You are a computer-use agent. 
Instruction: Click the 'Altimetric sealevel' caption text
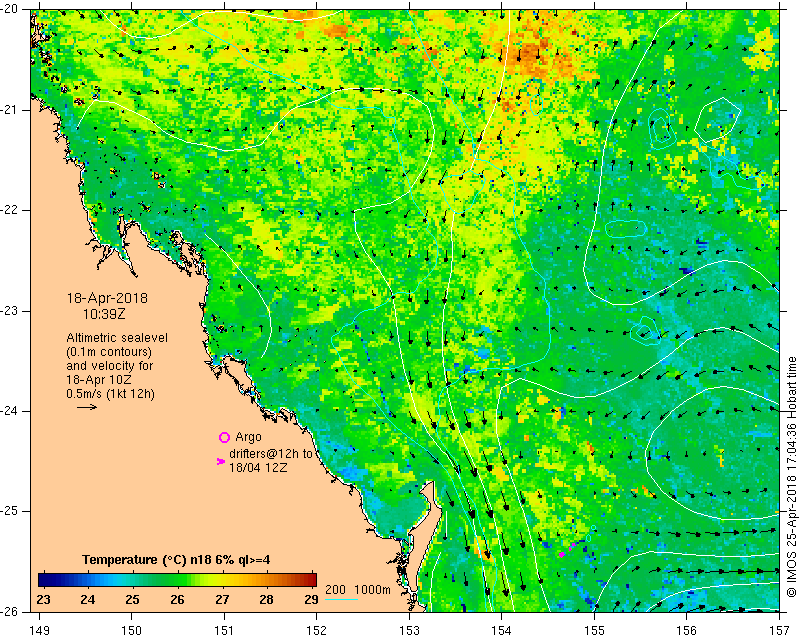click(x=117, y=338)
